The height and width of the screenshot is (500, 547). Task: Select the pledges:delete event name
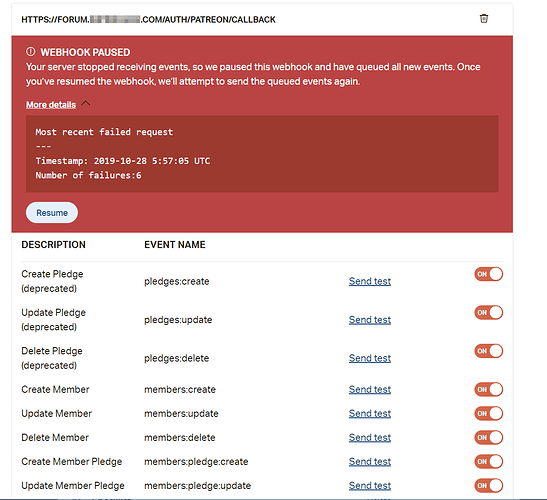click(177, 358)
